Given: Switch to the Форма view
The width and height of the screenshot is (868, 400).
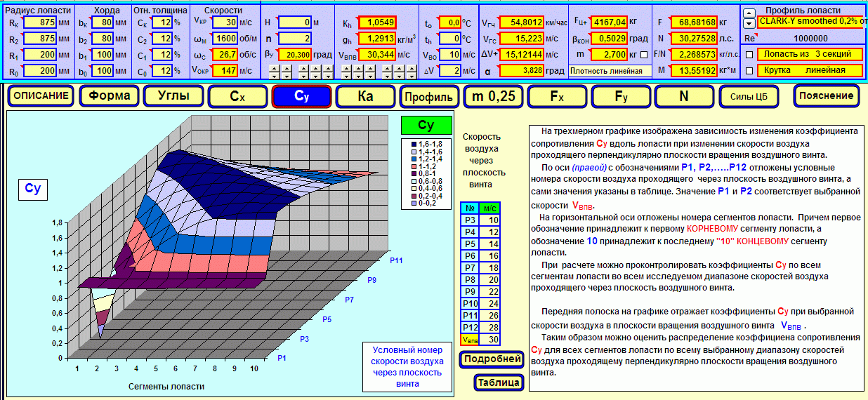Looking at the screenshot, I should pyautogui.click(x=110, y=96).
